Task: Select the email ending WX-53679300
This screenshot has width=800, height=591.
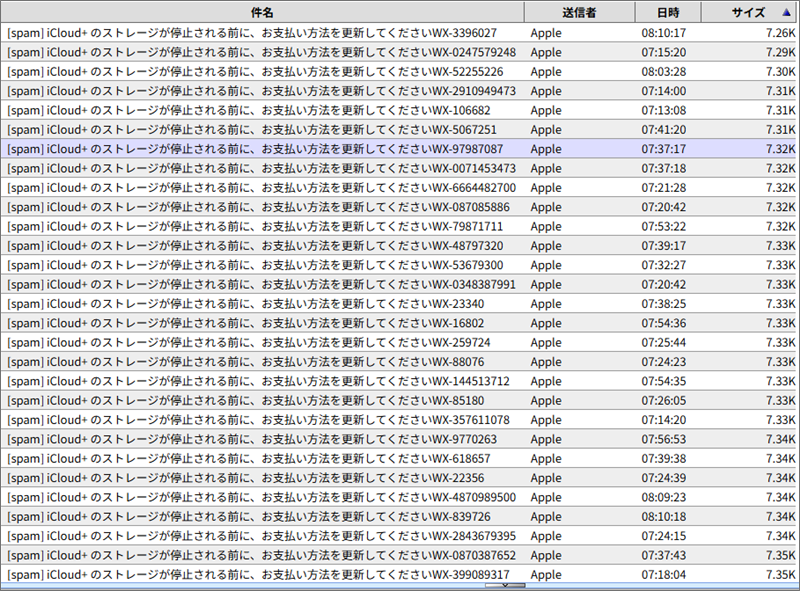Action: click(400, 265)
